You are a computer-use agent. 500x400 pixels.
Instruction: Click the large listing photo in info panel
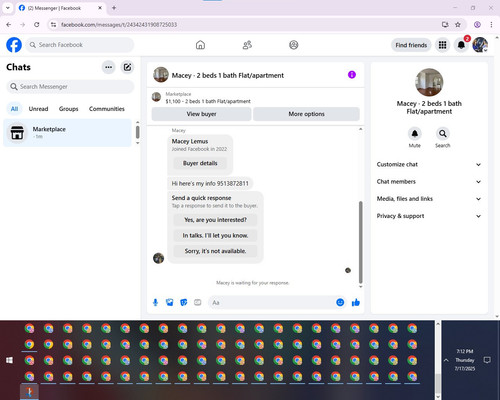429,82
